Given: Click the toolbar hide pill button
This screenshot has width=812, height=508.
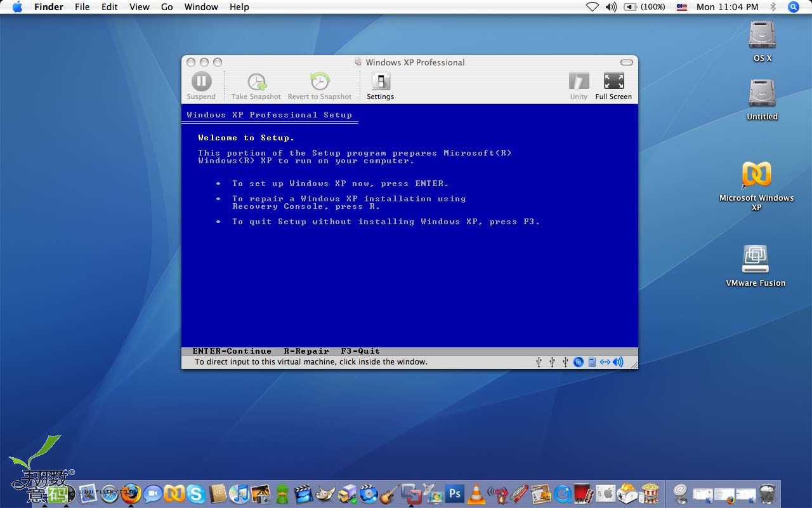Looking at the screenshot, I should pos(626,62).
